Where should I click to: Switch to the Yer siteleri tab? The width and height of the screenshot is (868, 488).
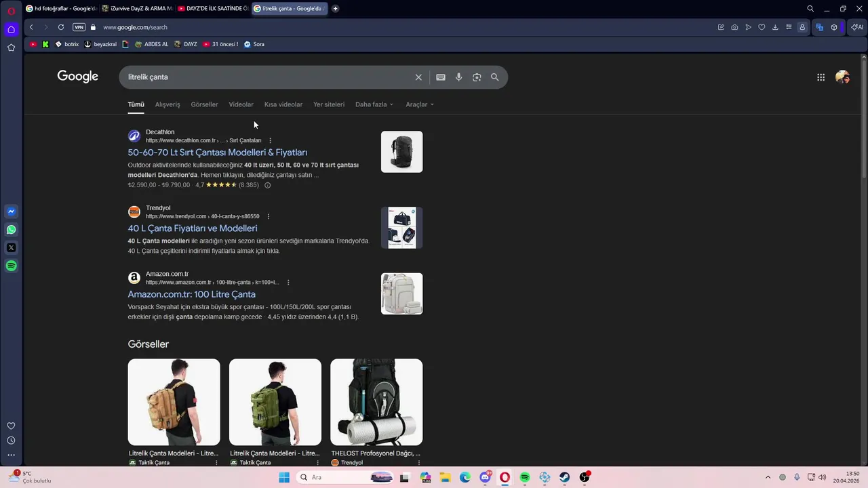[329, 104]
